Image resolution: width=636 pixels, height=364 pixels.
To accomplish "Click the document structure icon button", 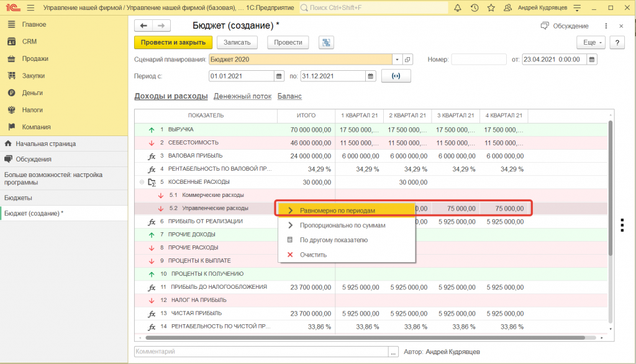I will click(326, 42).
